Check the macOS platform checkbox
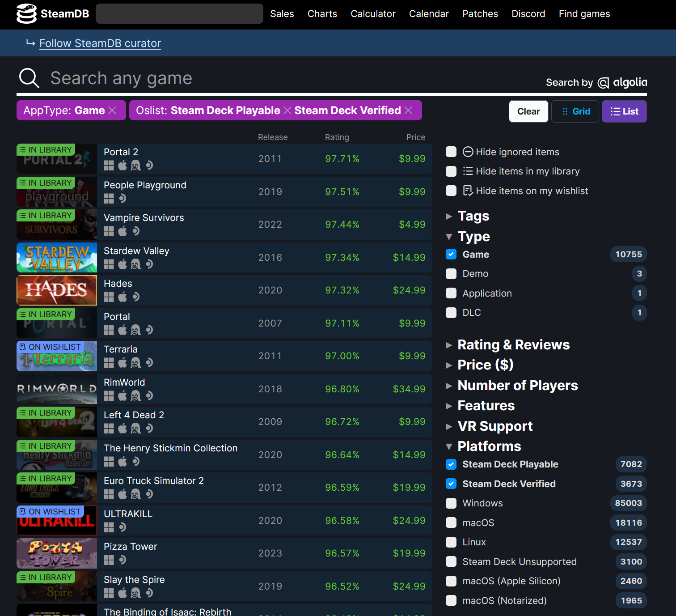The width and height of the screenshot is (676, 616). [451, 523]
